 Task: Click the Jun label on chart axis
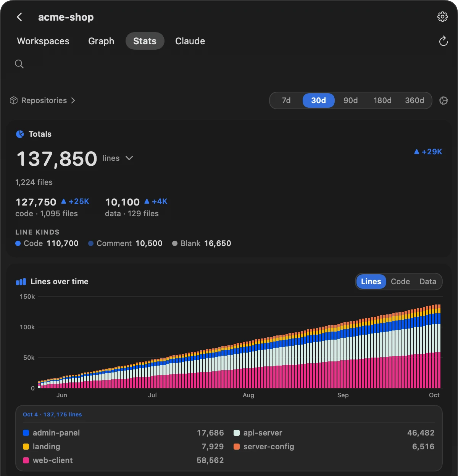62,395
